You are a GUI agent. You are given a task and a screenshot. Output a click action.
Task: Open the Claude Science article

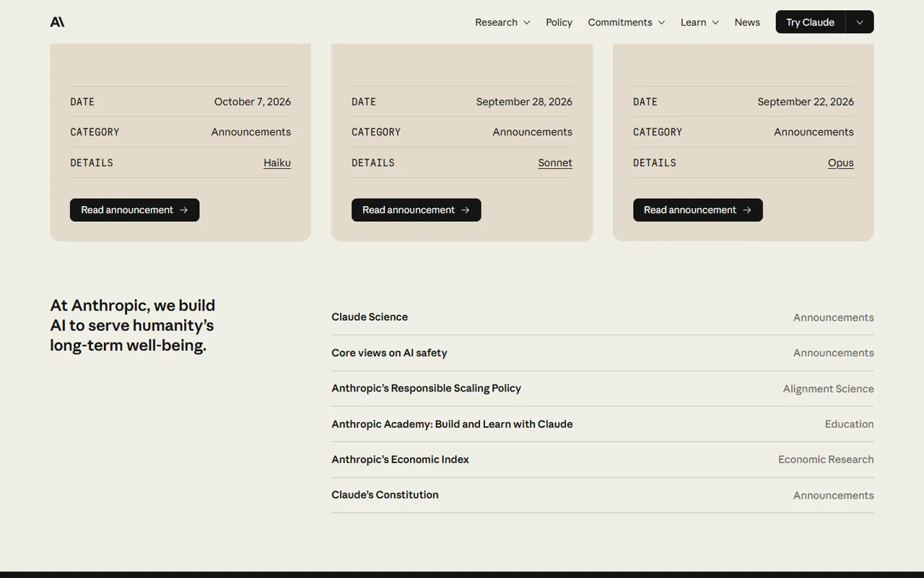(603, 317)
